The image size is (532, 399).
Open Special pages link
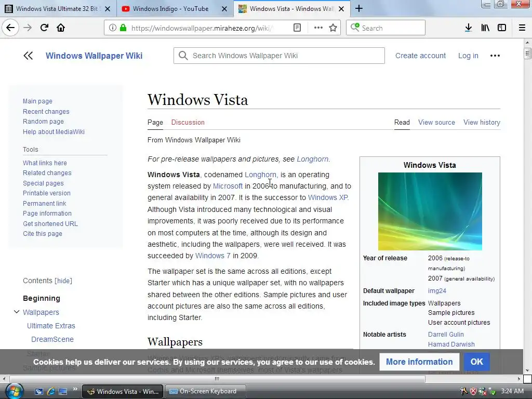(43, 183)
